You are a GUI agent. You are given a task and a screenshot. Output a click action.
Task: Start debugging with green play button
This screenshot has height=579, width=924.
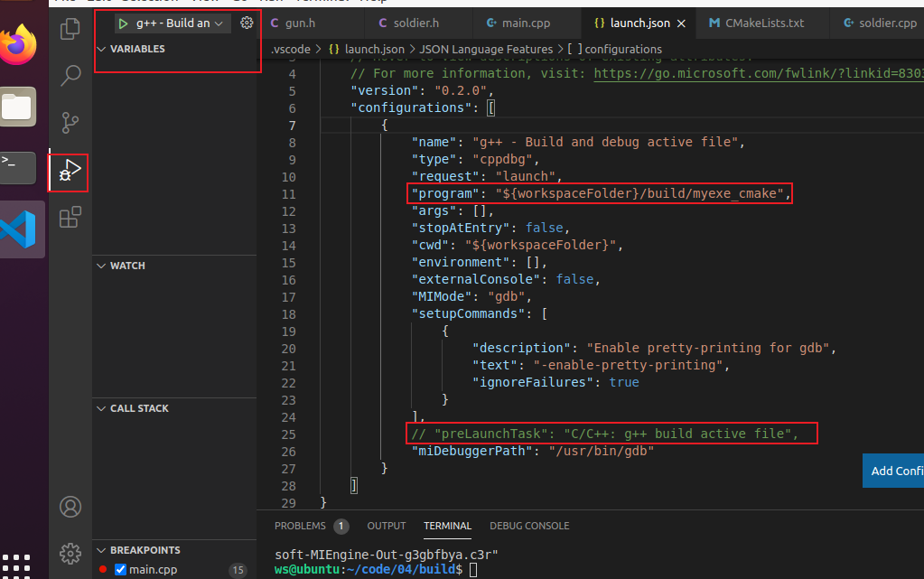click(123, 23)
